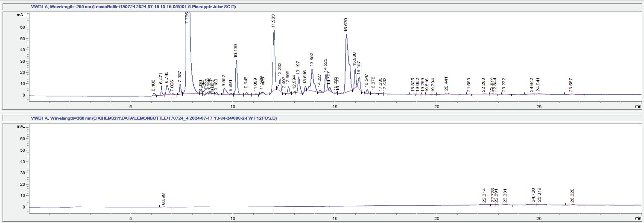The width and height of the screenshot is (644, 223).
Task: Click the 23.331 peak in bottom chromatogram
Action: (505, 196)
